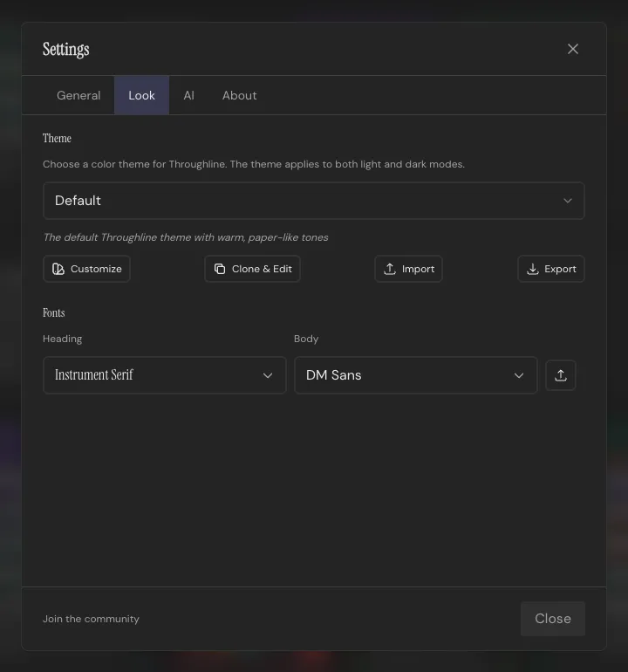Go to the About tab
628x672 pixels.
pos(240,95)
